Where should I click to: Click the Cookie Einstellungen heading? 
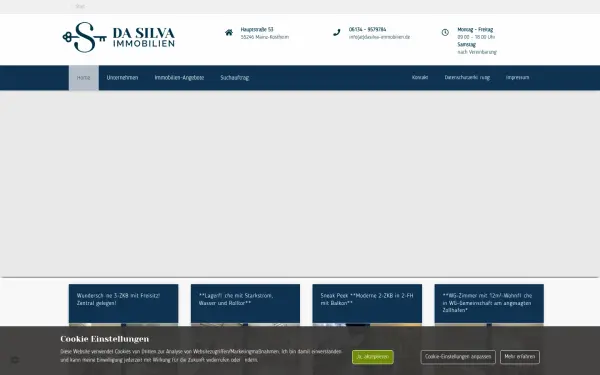tap(104, 339)
